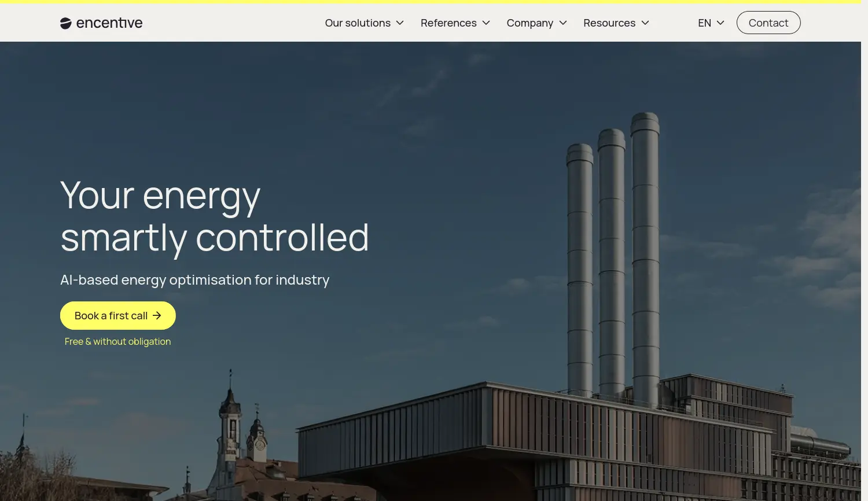The width and height of the screenshot is (868, 501).
Task: Click the encentive wordmark to go home
Action: tap(109, 23)
